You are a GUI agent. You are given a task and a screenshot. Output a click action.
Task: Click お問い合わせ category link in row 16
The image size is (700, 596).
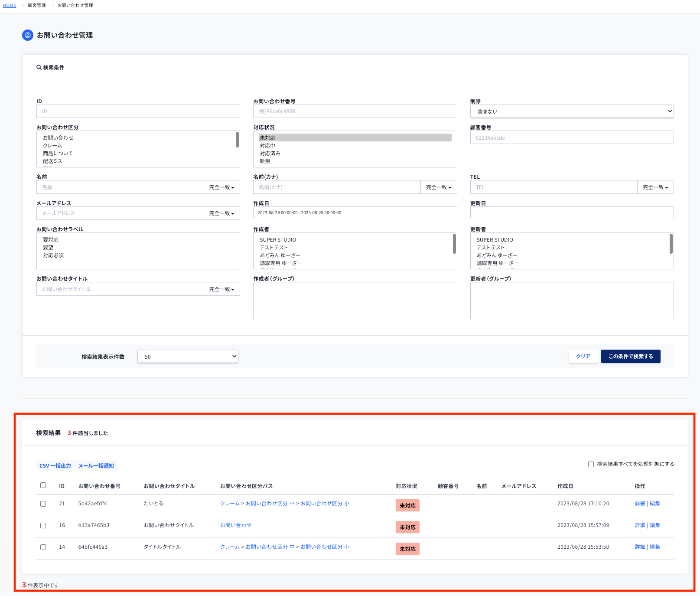pos(236,525)
